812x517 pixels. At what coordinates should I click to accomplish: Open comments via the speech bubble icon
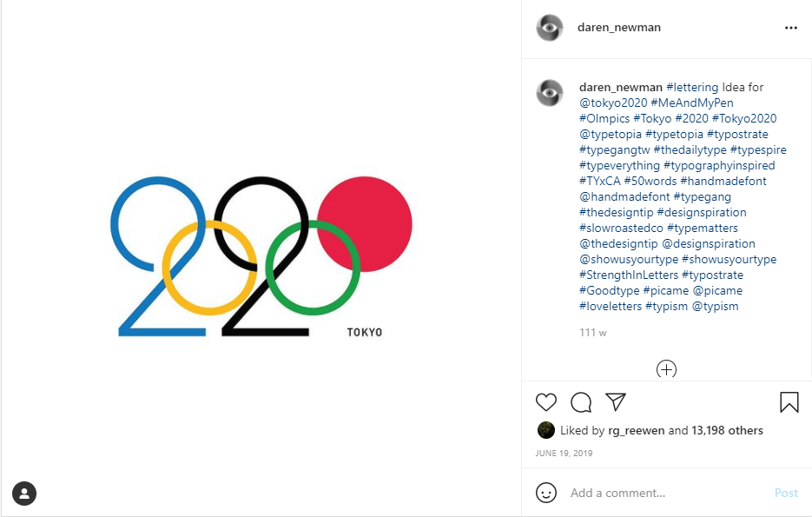[x=581, y=402]
